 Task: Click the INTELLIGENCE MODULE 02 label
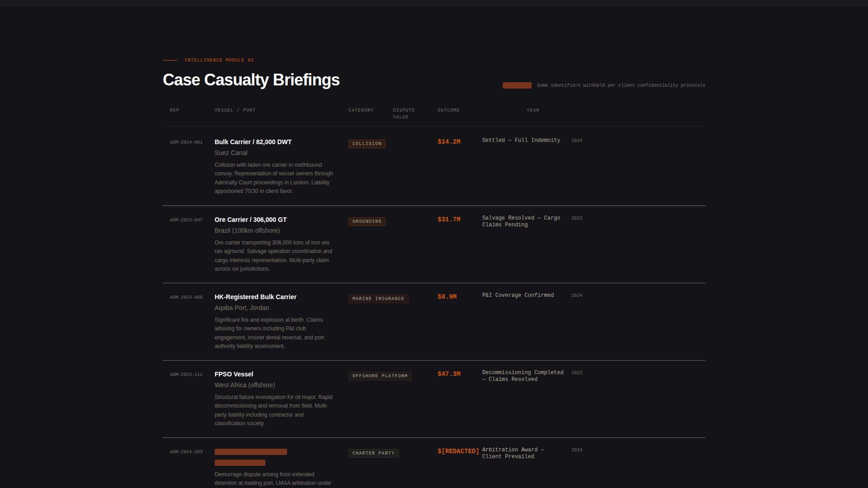tap(219, 60)
